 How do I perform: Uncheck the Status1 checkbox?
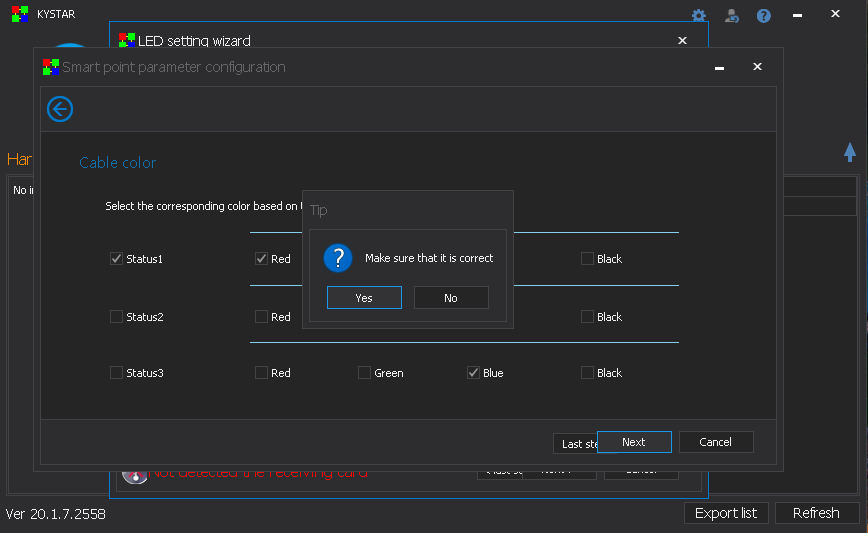point(116,259)
